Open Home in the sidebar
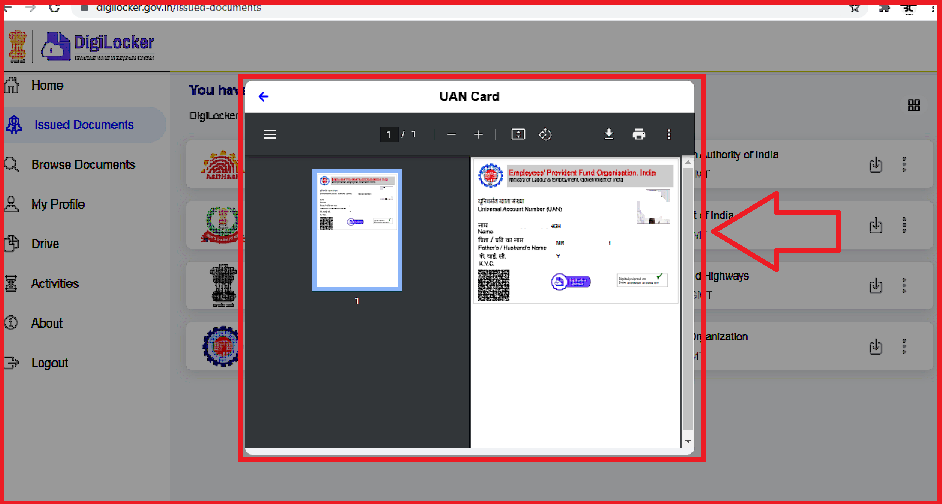This screenshot has height=504, width=942. click(x=46, y=85)
